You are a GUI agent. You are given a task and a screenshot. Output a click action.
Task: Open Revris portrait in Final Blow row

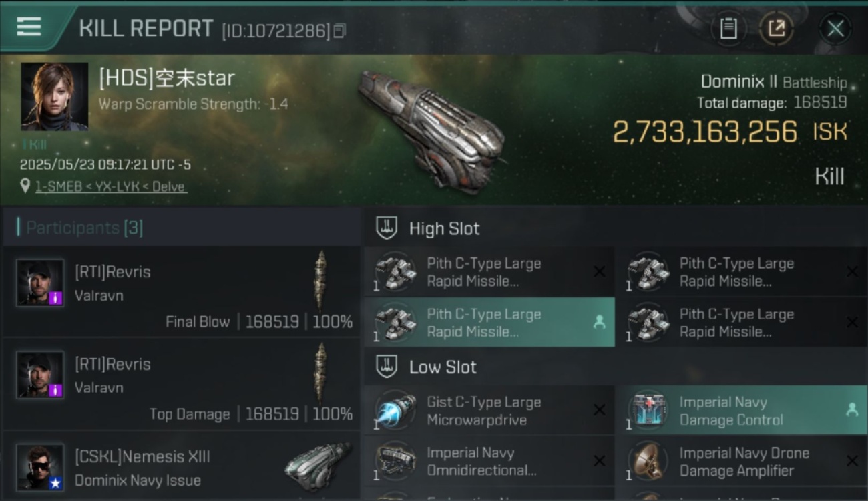[40, 283]
